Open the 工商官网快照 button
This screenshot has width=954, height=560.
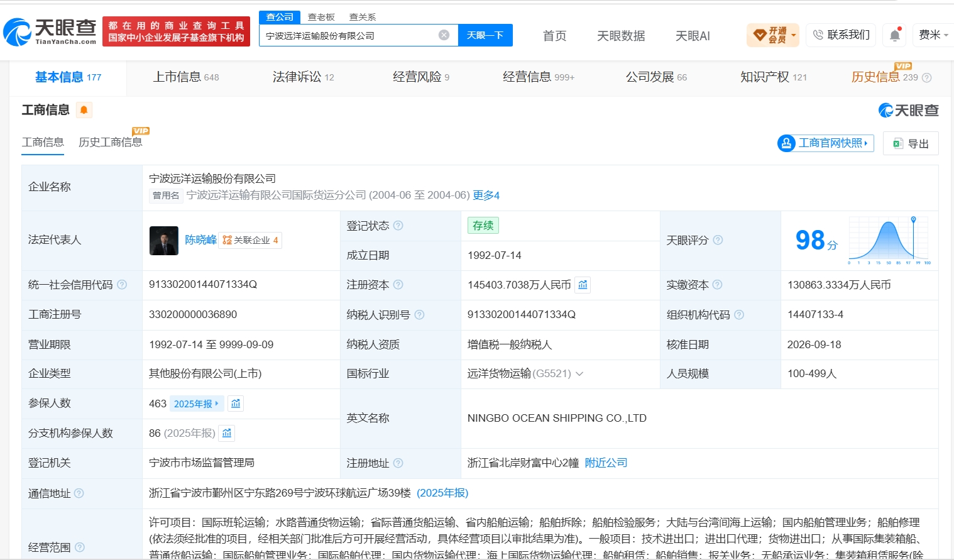(826, 143)
